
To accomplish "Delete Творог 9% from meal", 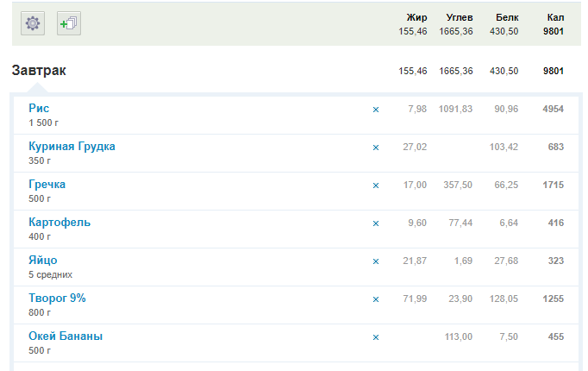I will click(375, 299).
